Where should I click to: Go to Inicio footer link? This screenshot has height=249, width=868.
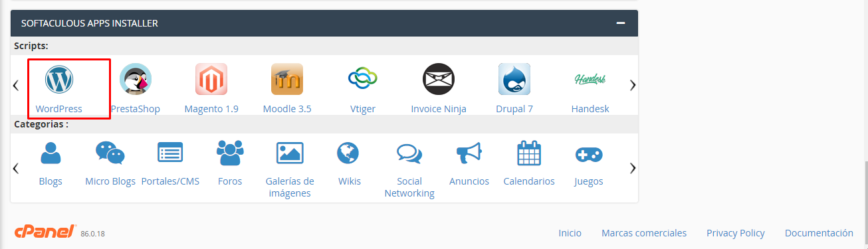pyautogui.click(x=570, y=233)
